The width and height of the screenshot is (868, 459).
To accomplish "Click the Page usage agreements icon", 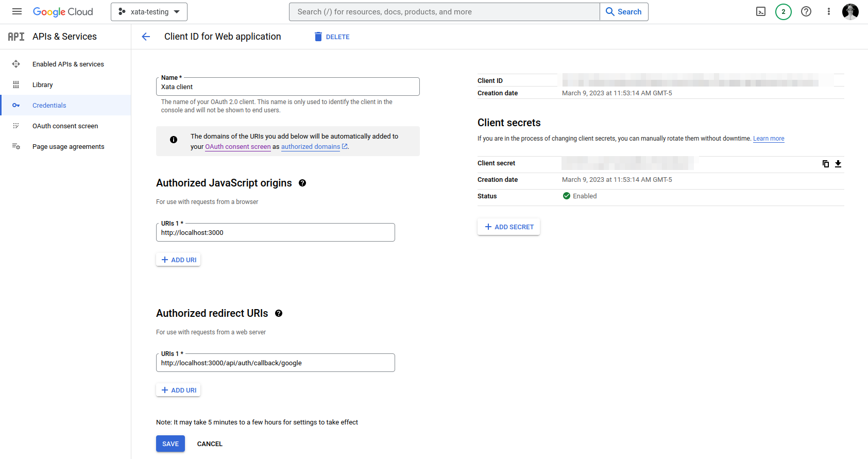I will pos(16,146).
